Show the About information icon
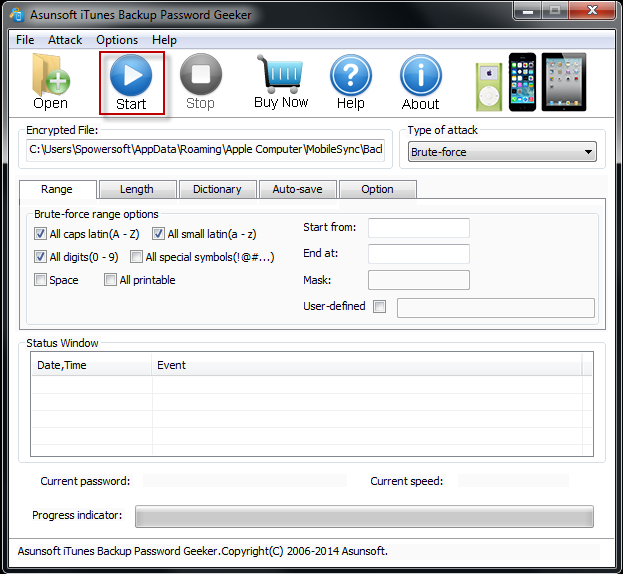This screenshot has width=623, height=574. click(420, 82)
